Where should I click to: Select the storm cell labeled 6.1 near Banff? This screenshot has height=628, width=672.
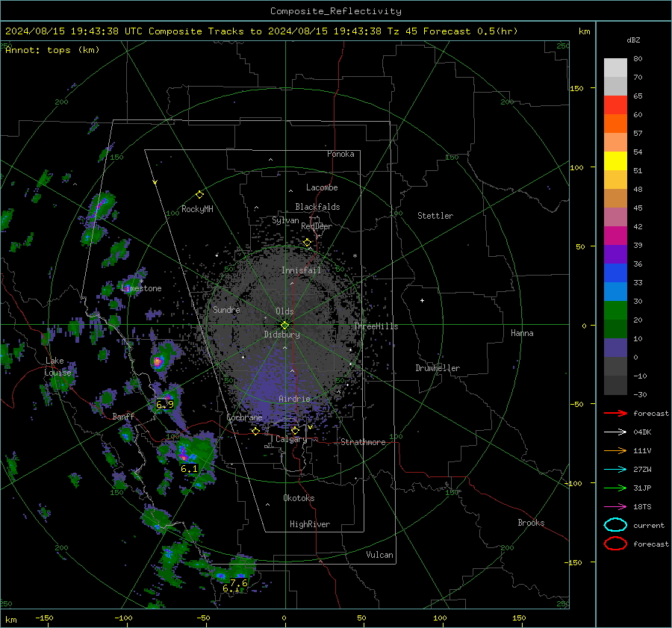pyautogui.click(x=189, y=468)
